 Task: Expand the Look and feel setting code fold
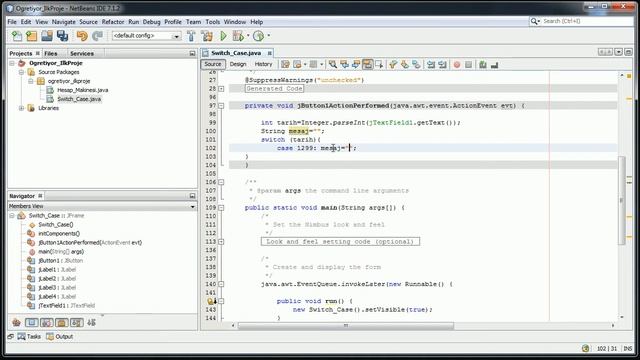[x=221, y=242]
